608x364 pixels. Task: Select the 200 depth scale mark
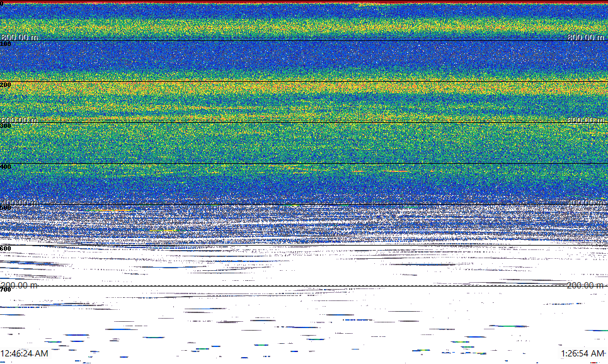point(5,85)
